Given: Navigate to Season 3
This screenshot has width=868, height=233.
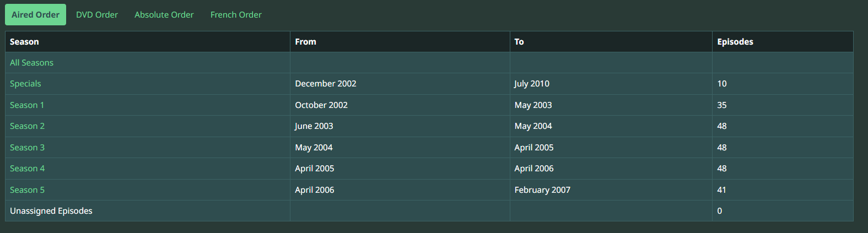Looking at the screenshot, I should (x=27, y=148).
